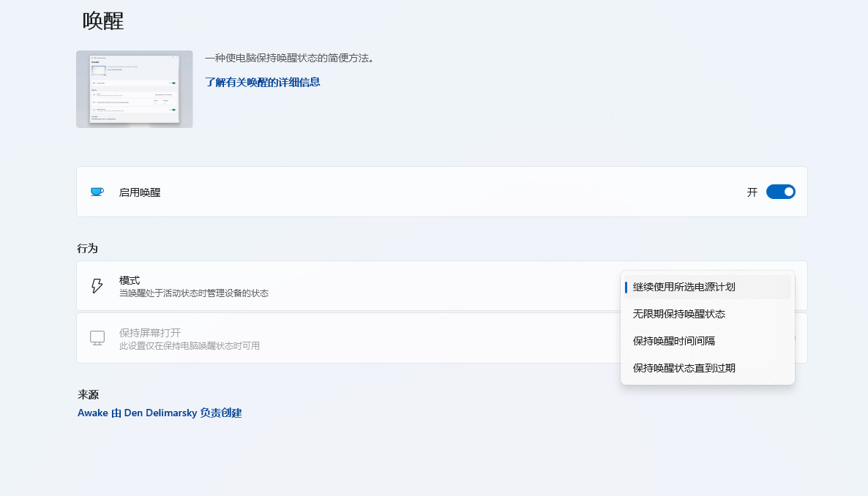
Task: Open the 了解有关唤醒的详细信息 link
Action: tap(263, 82)
